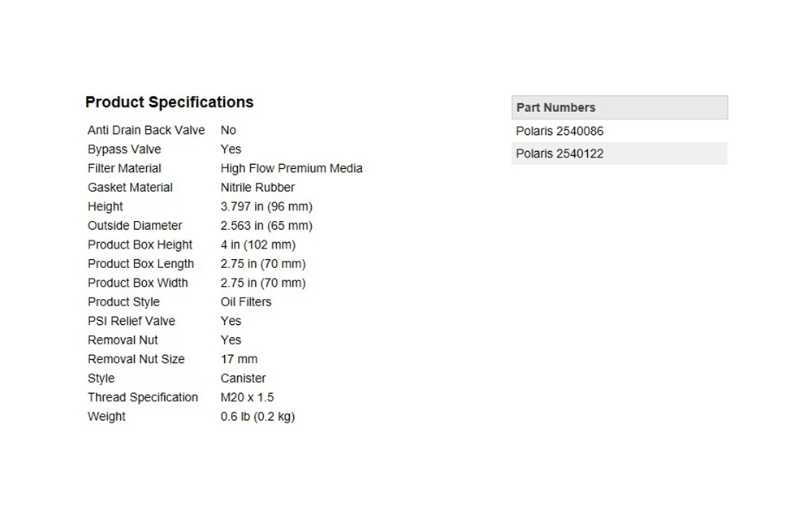Click the Bypass Valve row label

pyautogui.click(x=124, y=149)
